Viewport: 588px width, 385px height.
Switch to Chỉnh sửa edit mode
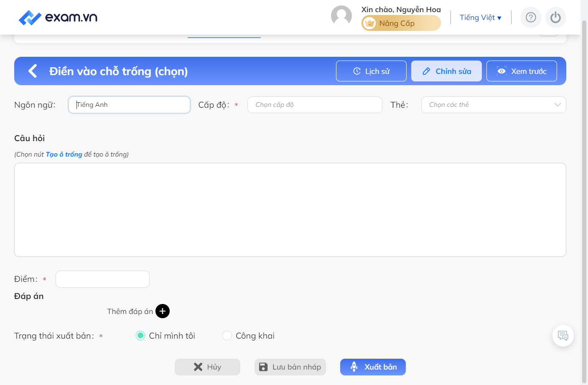[446, 71]
